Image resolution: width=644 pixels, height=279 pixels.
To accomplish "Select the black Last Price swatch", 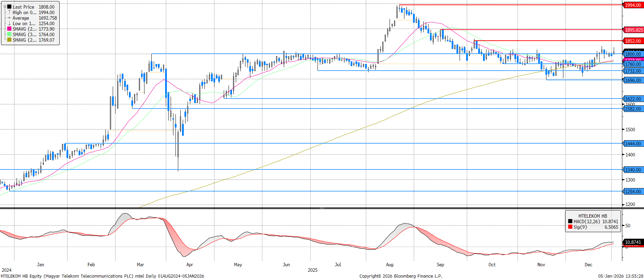I will [x=9, y=7].
